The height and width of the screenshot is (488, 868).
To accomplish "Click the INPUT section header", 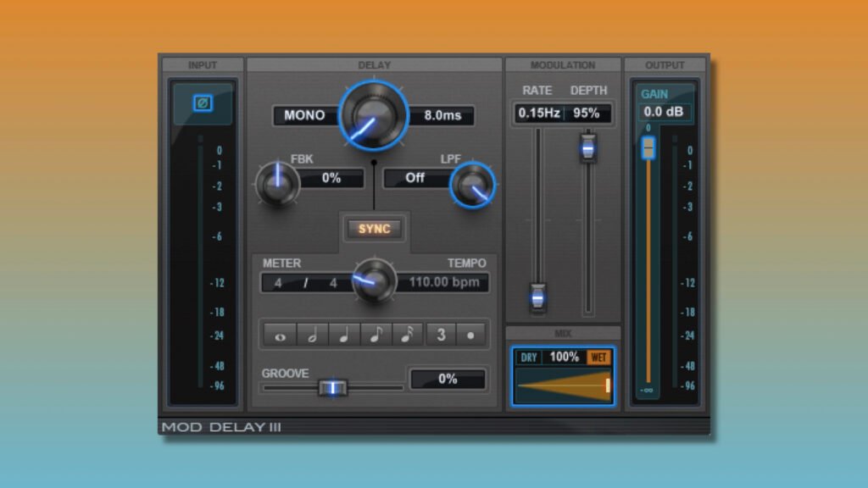I will (x=203, y=65).
